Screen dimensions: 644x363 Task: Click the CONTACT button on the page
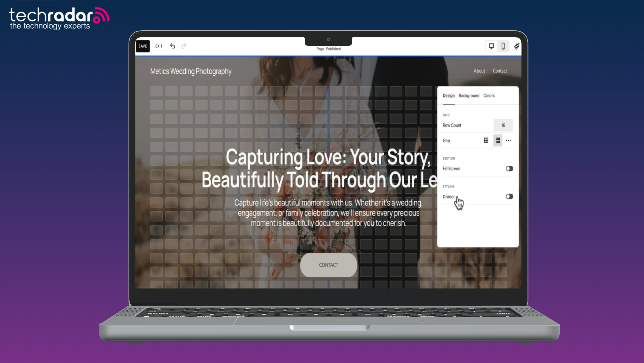(x=328, y=265)
